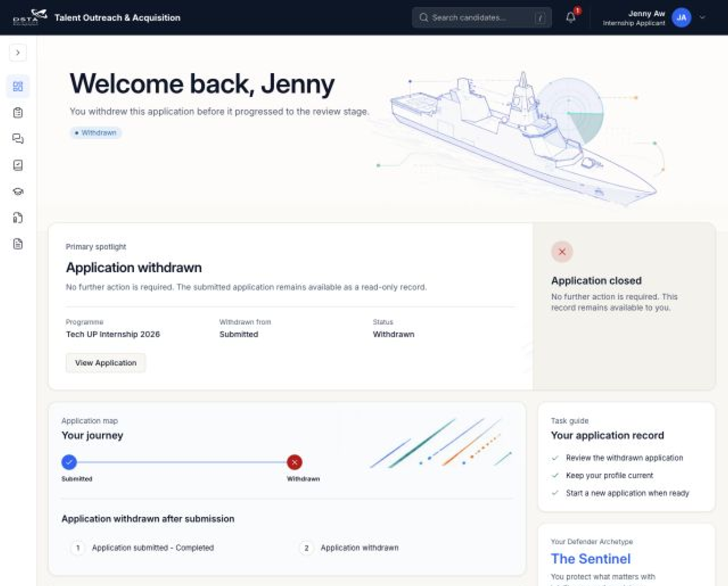Open the text document icon in sidebar
This screenshot has height=586, width=728.
tap(18, 244)
